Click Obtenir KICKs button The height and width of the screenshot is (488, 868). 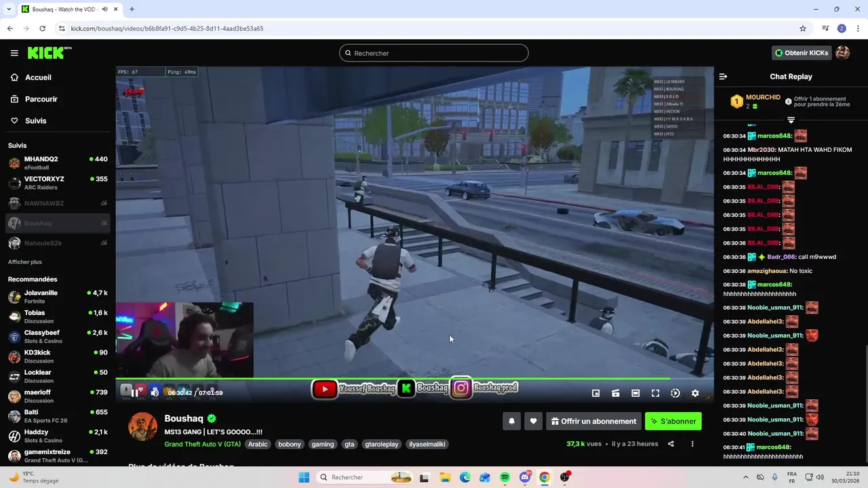coord(802,53)
